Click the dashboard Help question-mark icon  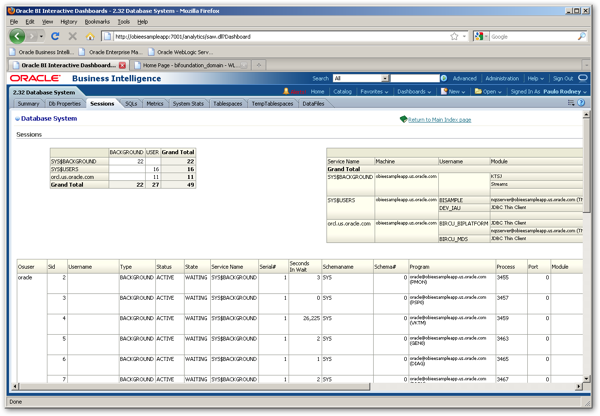[x=581, y=103]
